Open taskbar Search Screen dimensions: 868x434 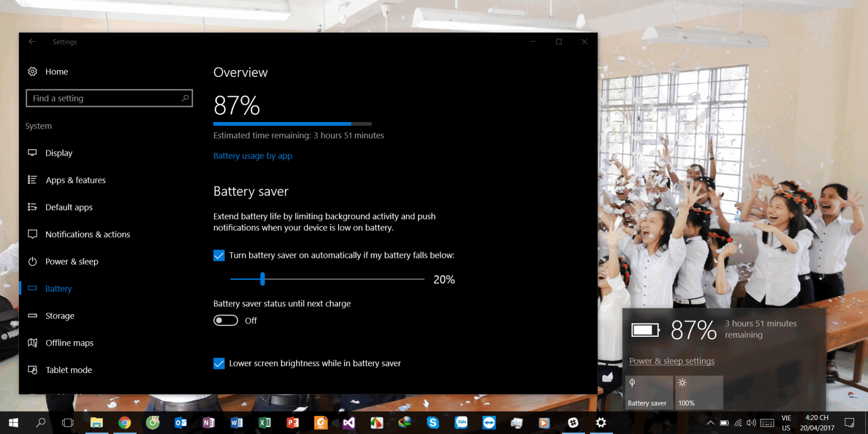tap(41, 423)
